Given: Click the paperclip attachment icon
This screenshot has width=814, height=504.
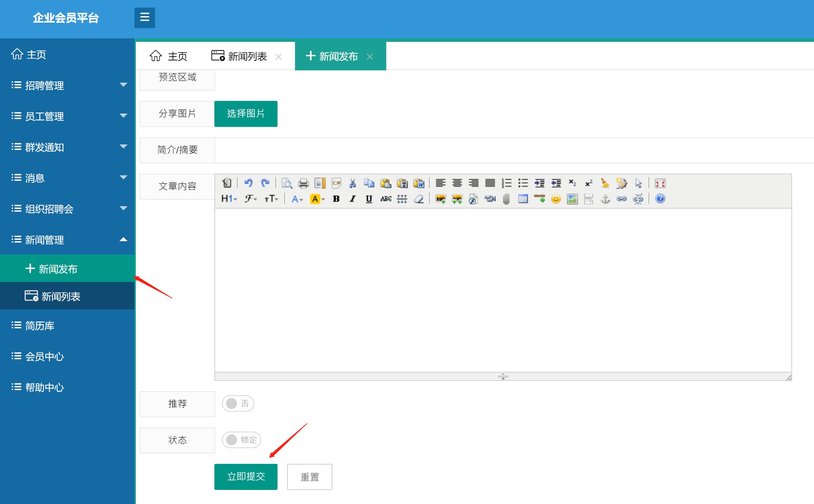Looking at the screenshot, I should tap(506, 199).
